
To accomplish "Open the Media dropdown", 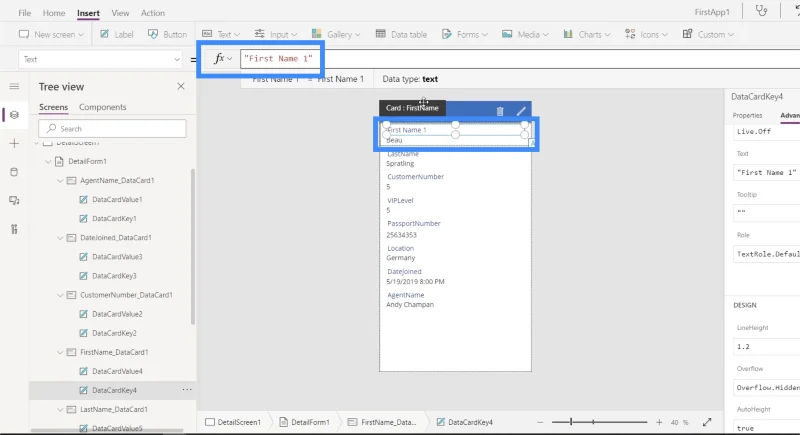I will 526,34.
